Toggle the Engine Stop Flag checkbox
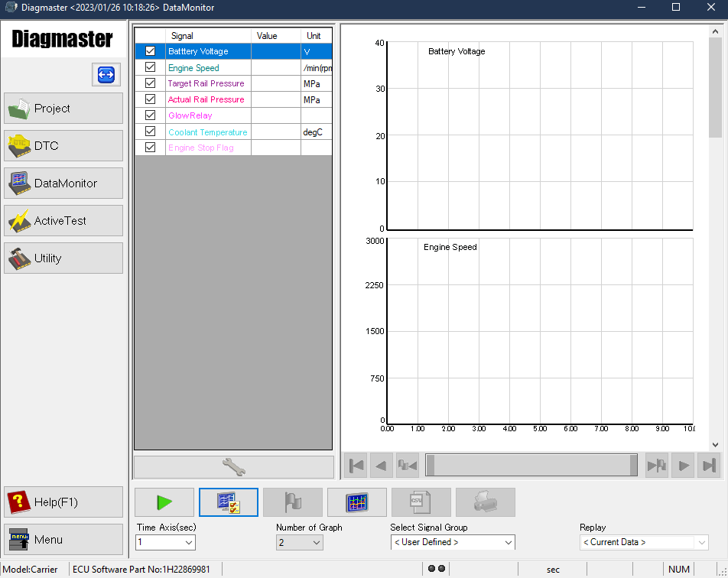 click(x=150, y=147)
